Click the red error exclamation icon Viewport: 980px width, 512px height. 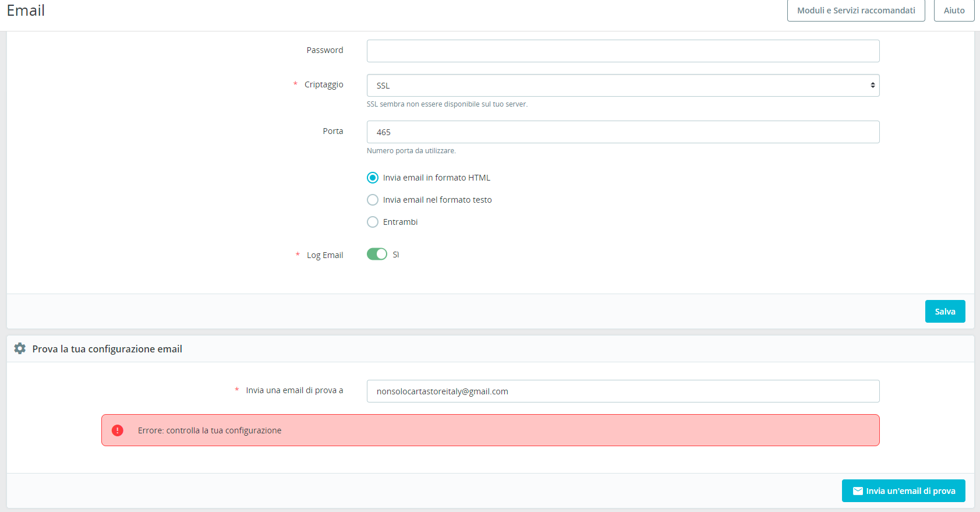click(x=118, y=430)
